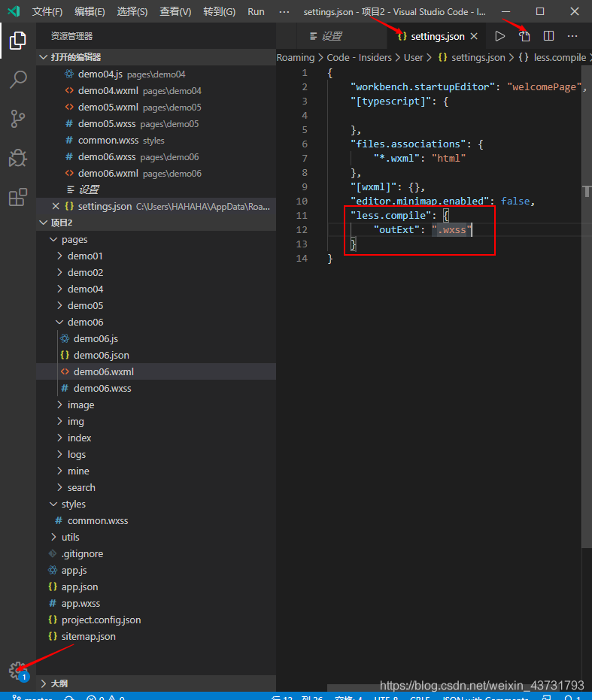The width and height of the screenshot is (592, 700).
Task: Open app.js in the file tree
Action: click(156, 570)
